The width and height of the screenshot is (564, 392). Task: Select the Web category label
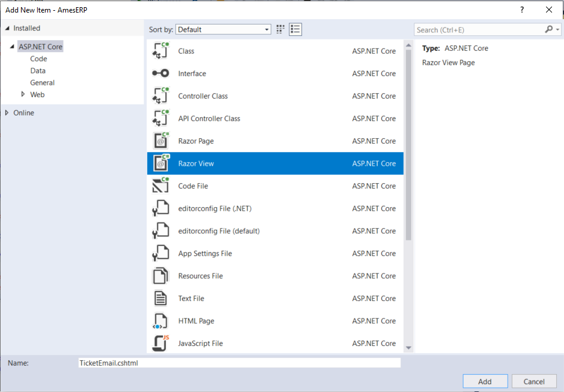coord(37,94)
